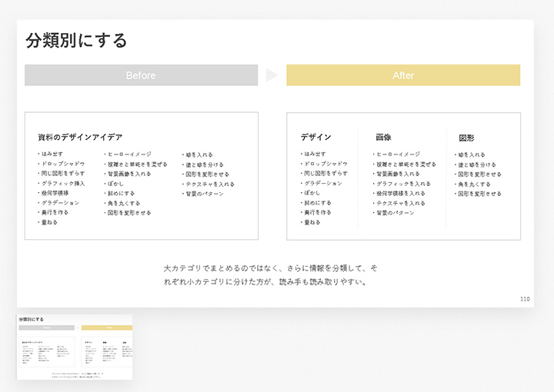Image resolution: width=554 pixels, height=392 pixels.
Task: Click 重ねる under the デザイン heading
Action: [312, 222]
